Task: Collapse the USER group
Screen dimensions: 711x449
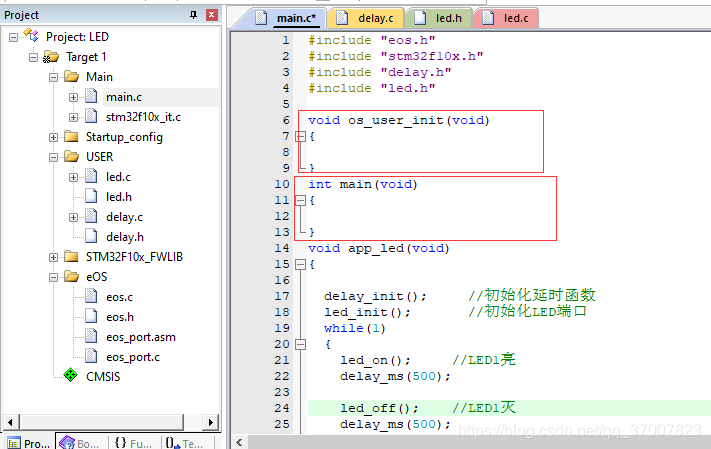Action: tap(54, 157)
